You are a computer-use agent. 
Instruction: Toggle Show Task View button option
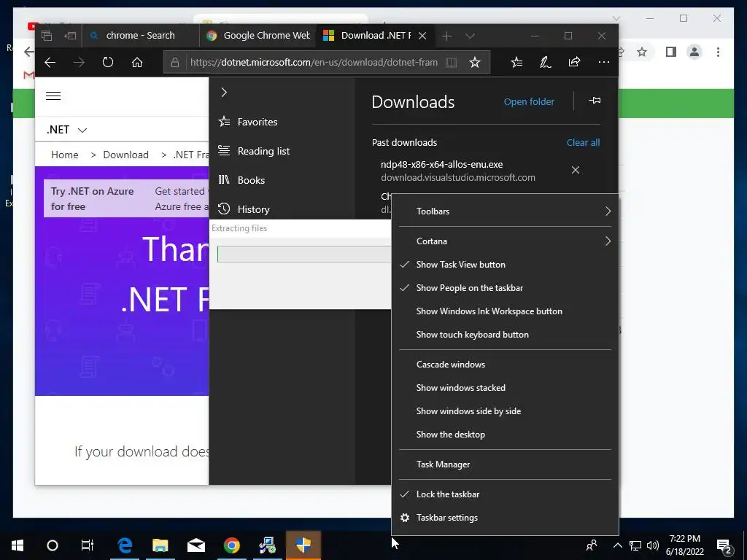(505, 265)
